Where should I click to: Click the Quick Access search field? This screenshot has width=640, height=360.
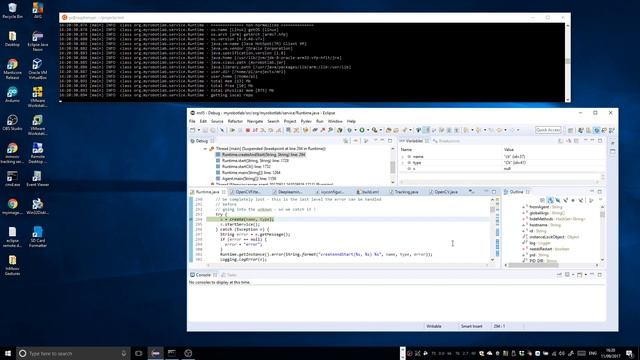click(x=548, y=130)
